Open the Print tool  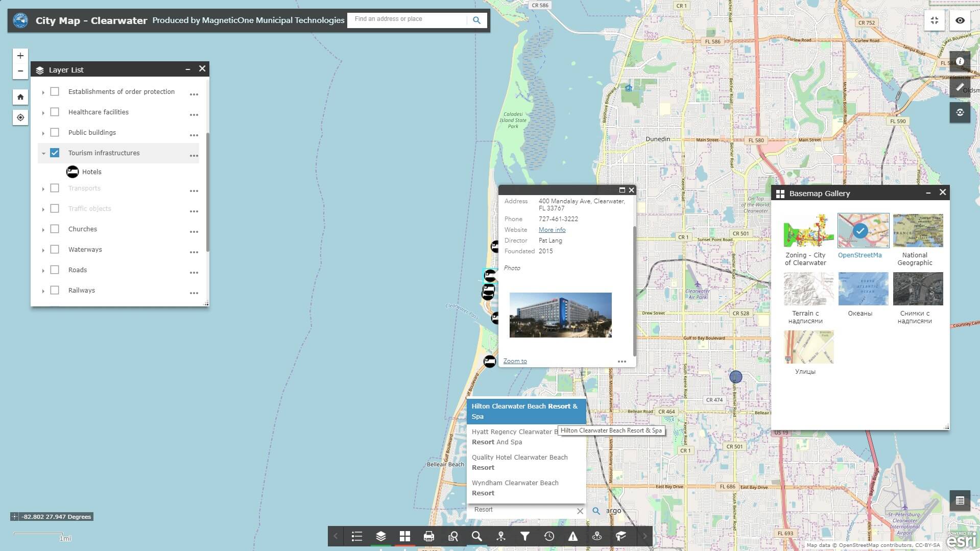[x=429, y=536]
